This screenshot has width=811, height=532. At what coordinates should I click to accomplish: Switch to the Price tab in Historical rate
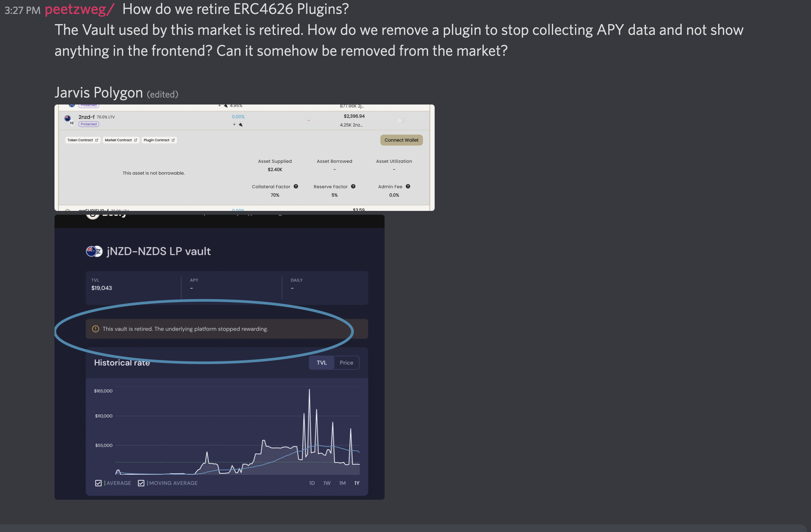pyautogui.click(x=347, y=362)
